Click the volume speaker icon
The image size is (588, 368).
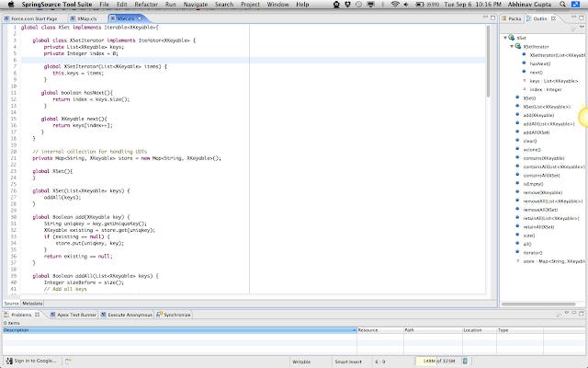click(406, 5)
